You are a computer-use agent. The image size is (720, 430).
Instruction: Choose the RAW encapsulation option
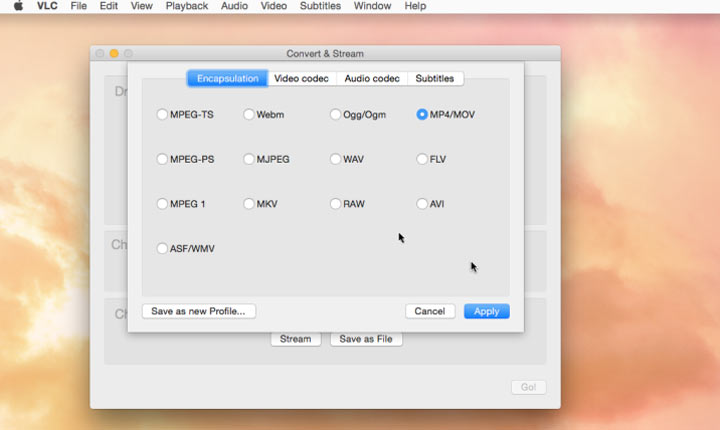coord(335,204)
